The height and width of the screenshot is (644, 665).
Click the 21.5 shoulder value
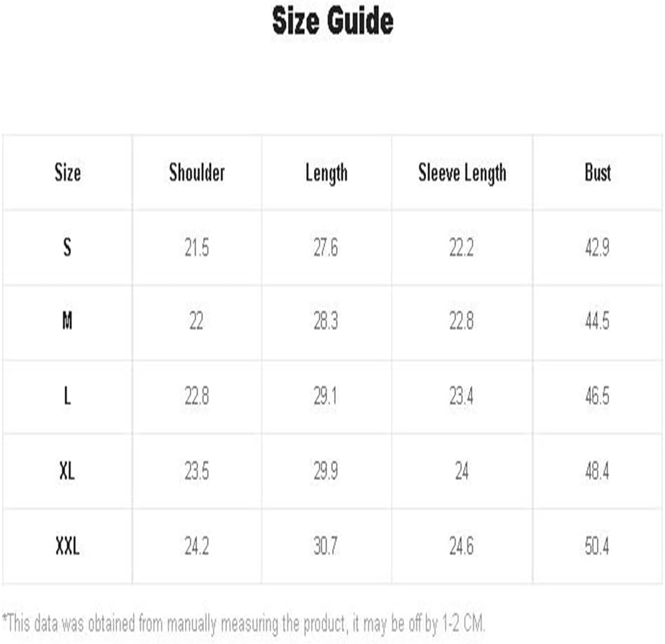pyautogui.click(x=197, y=248)
